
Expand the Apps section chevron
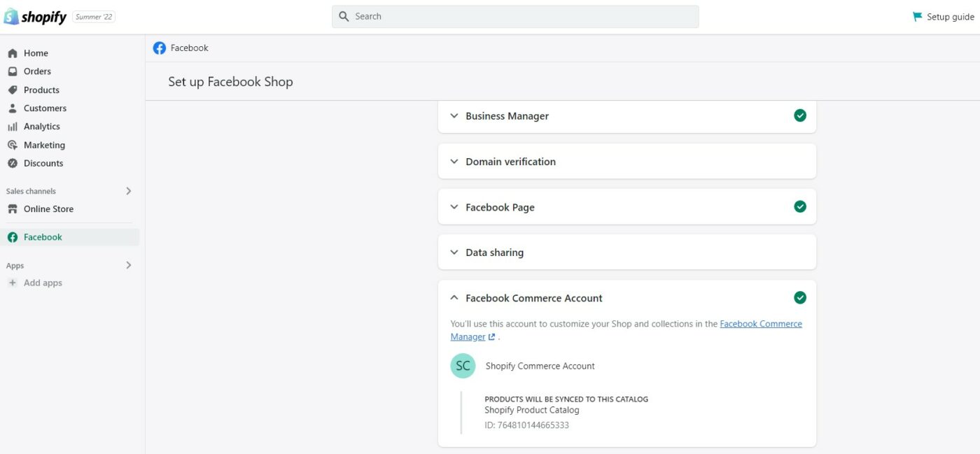(129, 265)
